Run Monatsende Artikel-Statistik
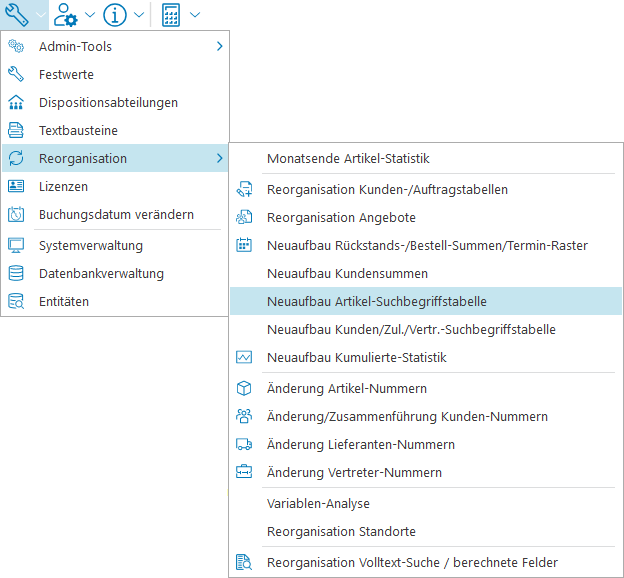The width and height of the screenshot is (624, 578). pyautogui.click(x=348, y=158)
